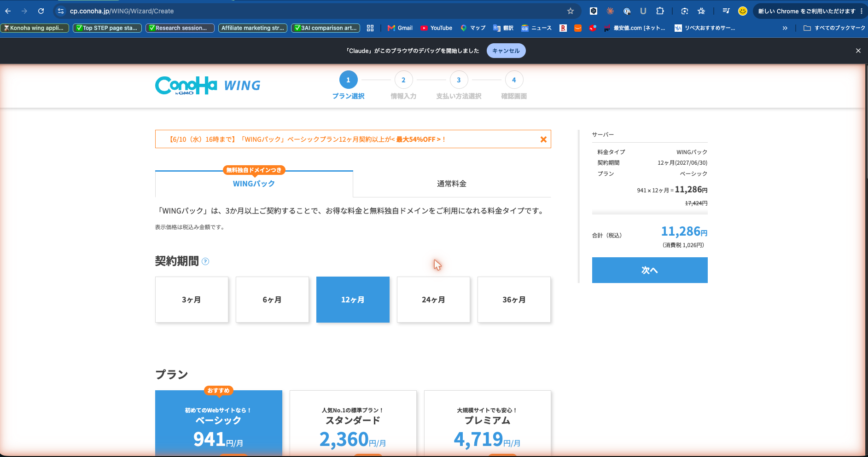Click the gray U extension icon

coord(643,11)
